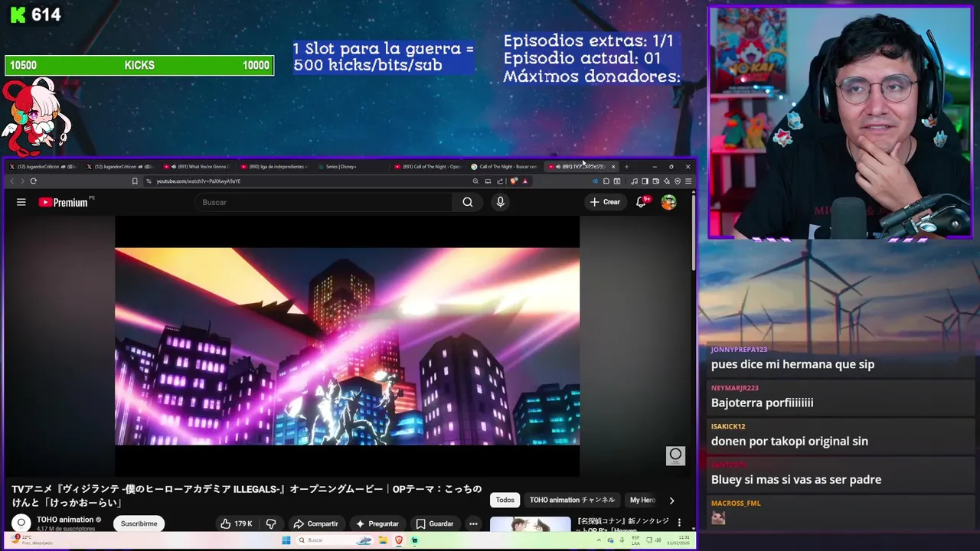Open a new browser tab
Viewport: 980px width, 551px height.
[626, 166]
